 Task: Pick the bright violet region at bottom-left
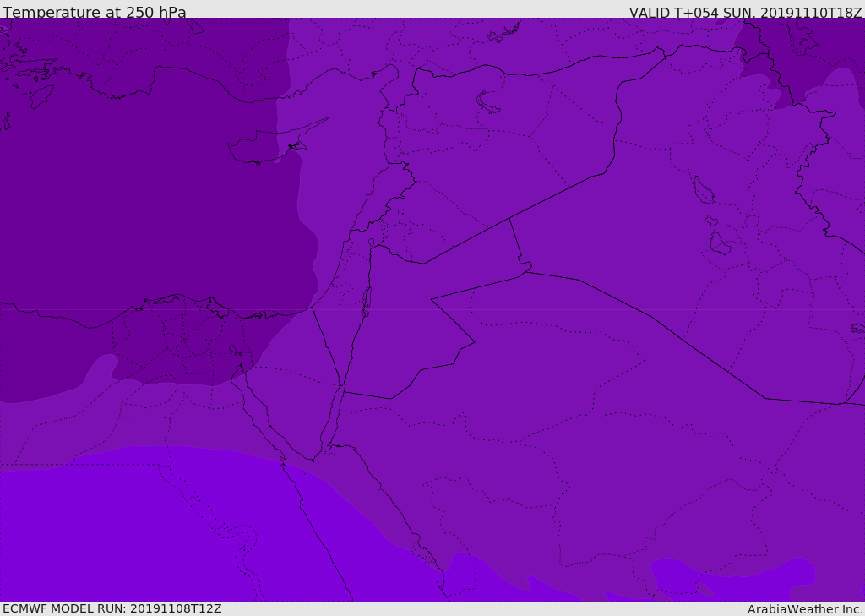[x=127, y=532]
